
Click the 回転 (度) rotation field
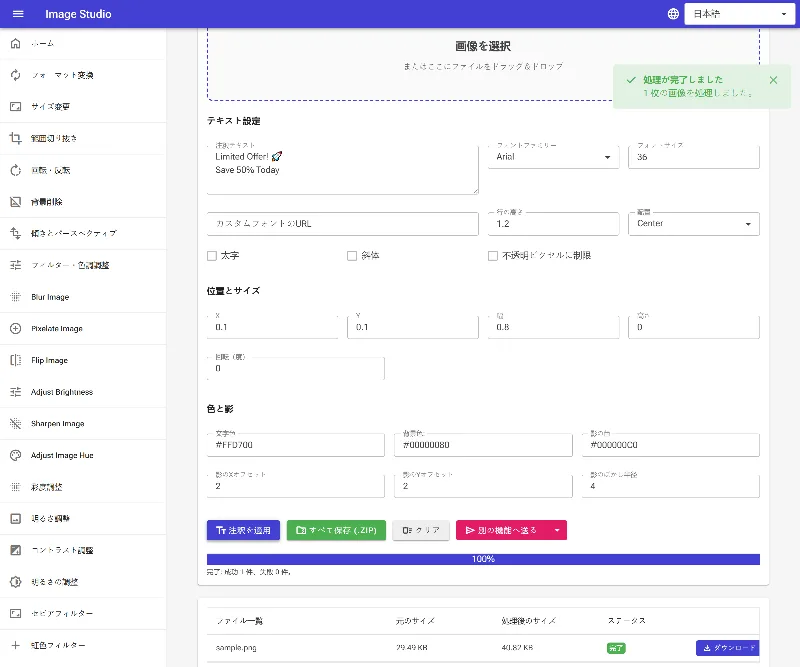295,368
